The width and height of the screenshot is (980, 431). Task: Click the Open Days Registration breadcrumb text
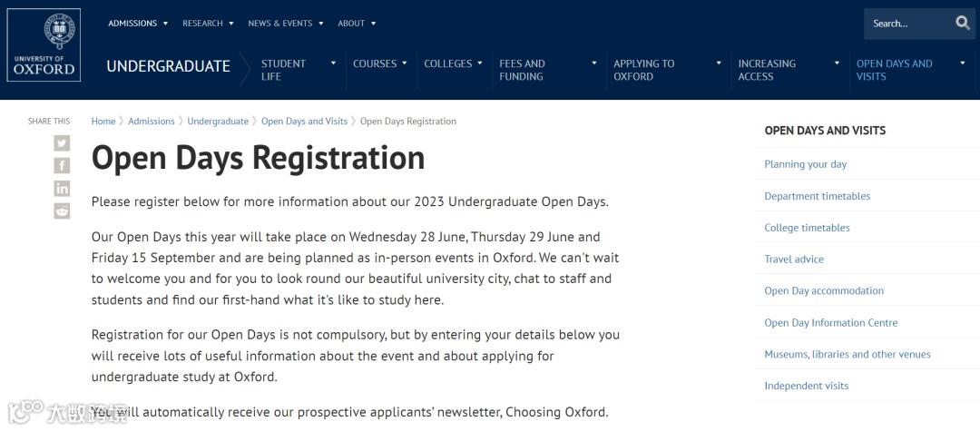[408, 122]
